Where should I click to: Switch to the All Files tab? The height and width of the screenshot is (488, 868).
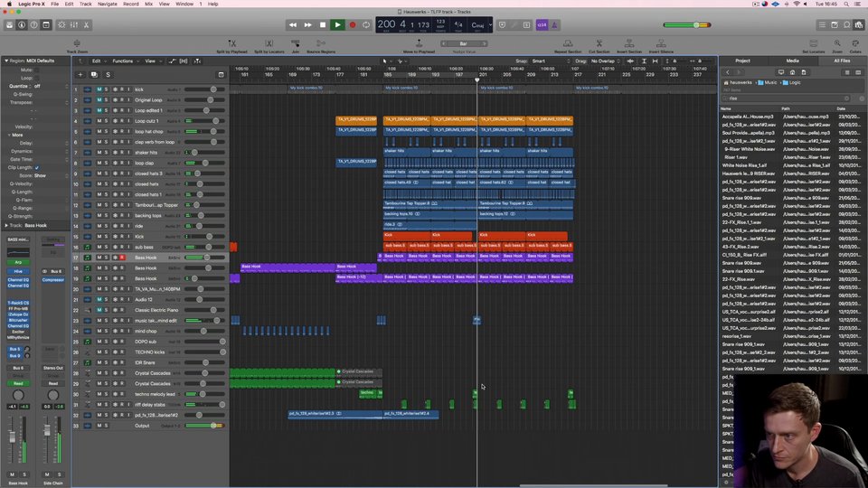[x=842, y=61]
